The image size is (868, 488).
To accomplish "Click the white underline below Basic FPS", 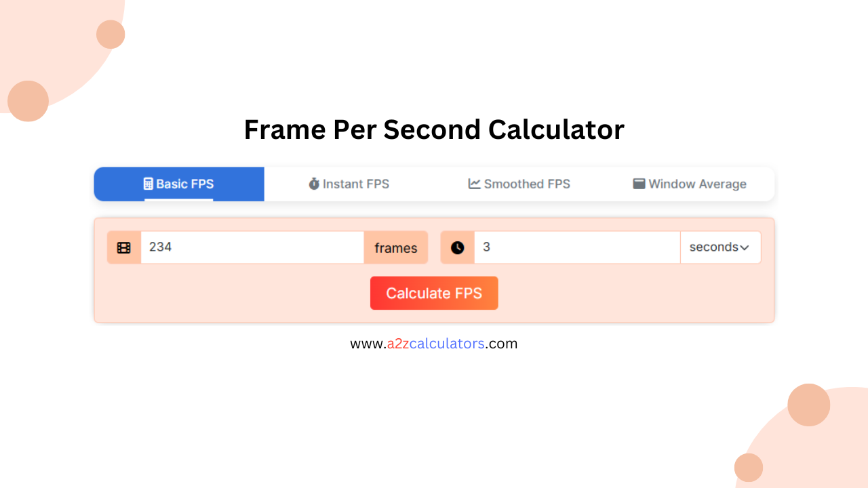I will 178,199.
